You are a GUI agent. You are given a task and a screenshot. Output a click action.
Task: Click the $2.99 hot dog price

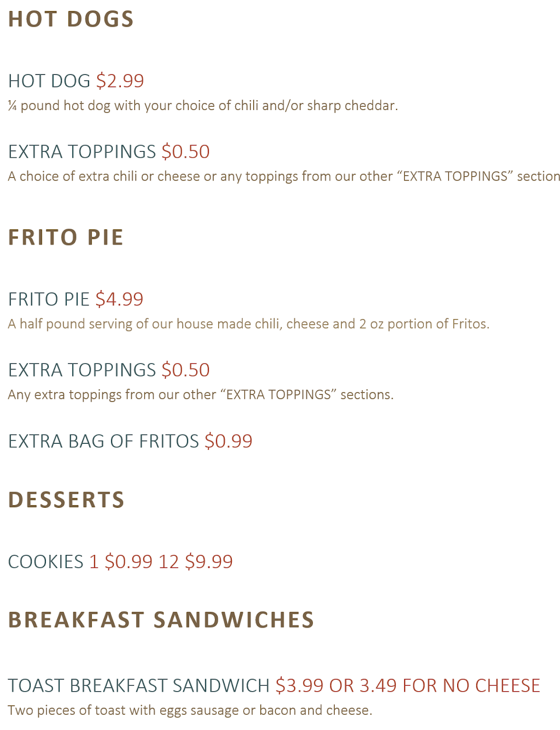tap(120, 81)
